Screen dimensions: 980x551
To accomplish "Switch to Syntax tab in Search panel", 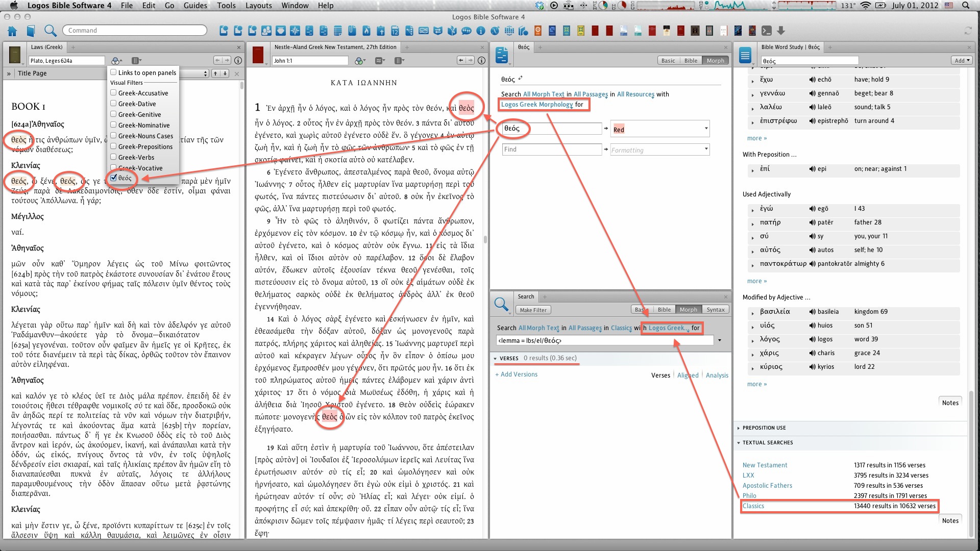I will pos(716,310).
